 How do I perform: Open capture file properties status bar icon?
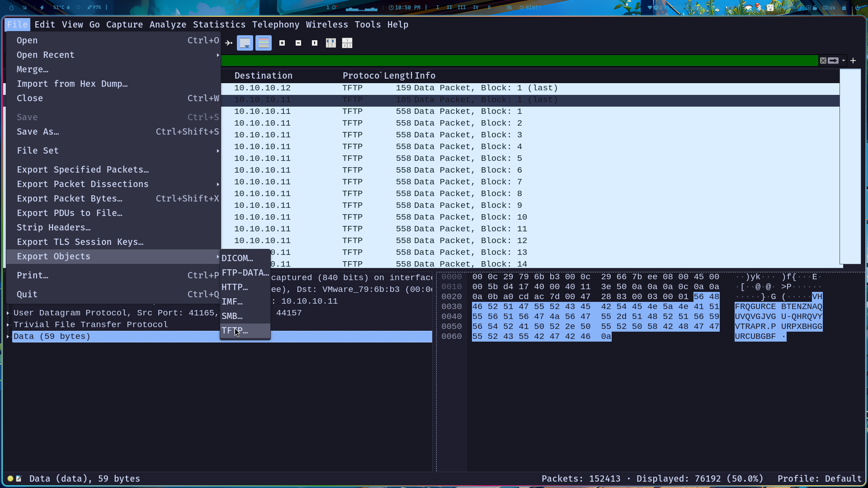point(19,479)
